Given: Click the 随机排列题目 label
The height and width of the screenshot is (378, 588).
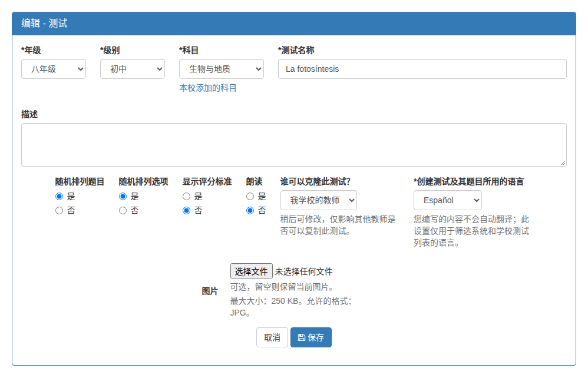Looking at the screenshot, I should 80,182.
